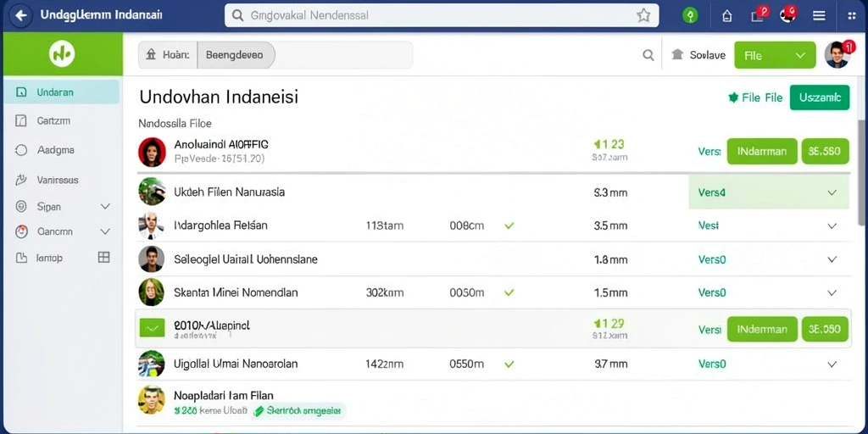Click the Sipan sidebar icon
Screen dimensions: 868x434
pos(21,207)
